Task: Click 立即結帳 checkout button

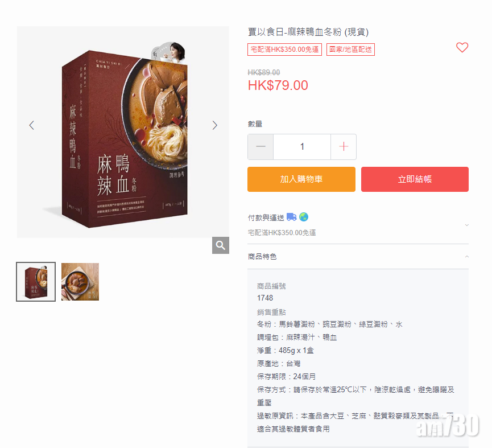Action: pyautogui.click(x=415, y=179)
